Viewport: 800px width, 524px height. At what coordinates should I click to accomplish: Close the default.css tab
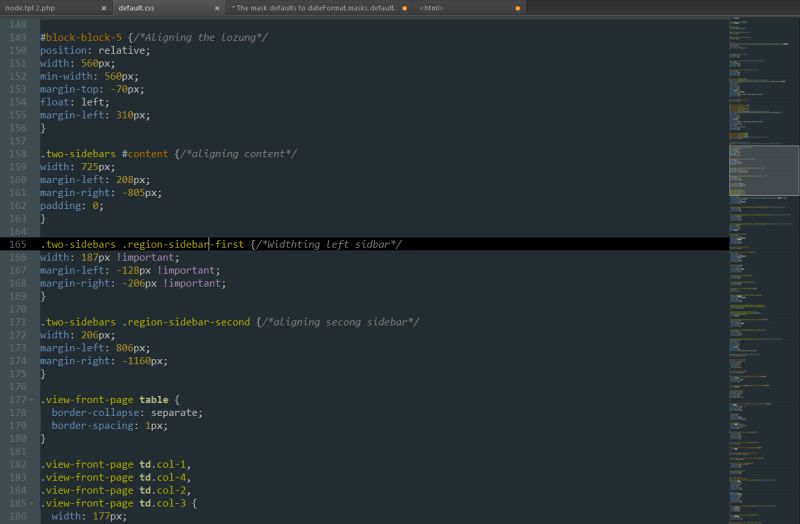(217, 8)
